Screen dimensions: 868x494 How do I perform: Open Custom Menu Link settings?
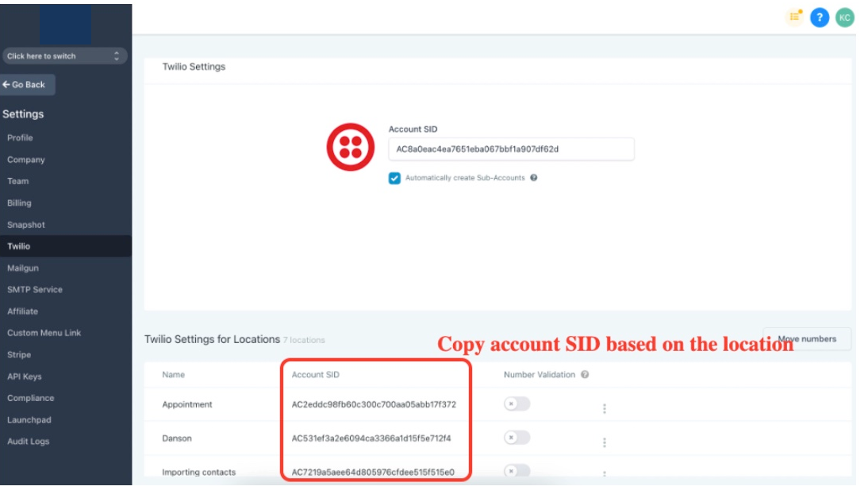tap(44, 333)
